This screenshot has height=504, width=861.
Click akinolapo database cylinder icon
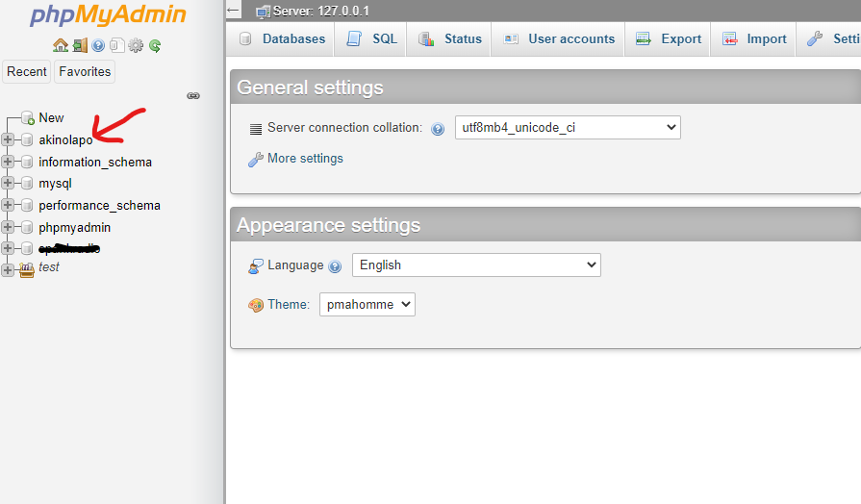pos(27,139)
